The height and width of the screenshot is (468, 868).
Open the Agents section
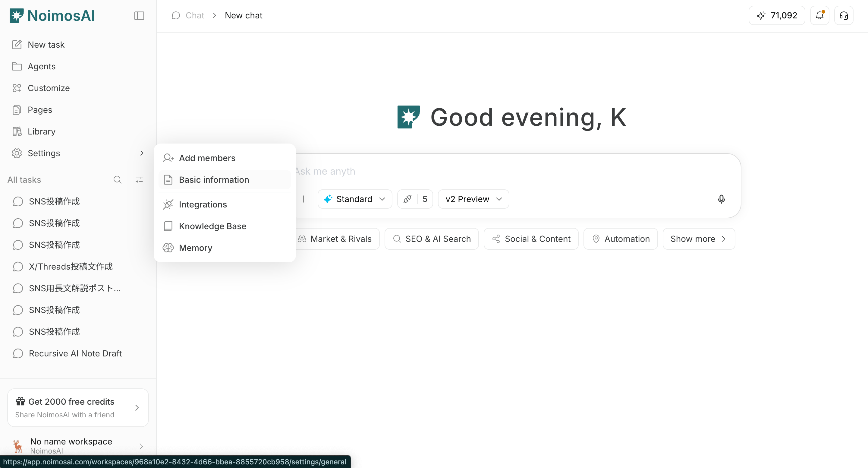point(78,66)
